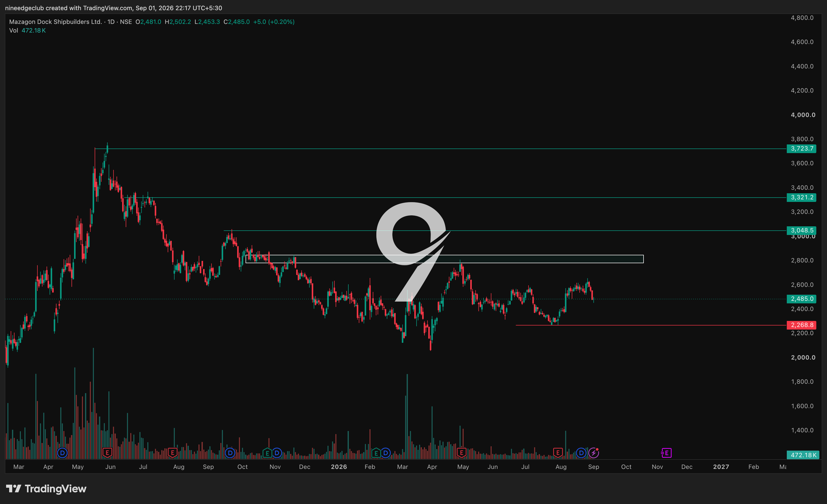Click the TradingView logo at the bottom left
The width and height of the screenshot is (827, 504).
click(46, 488)
